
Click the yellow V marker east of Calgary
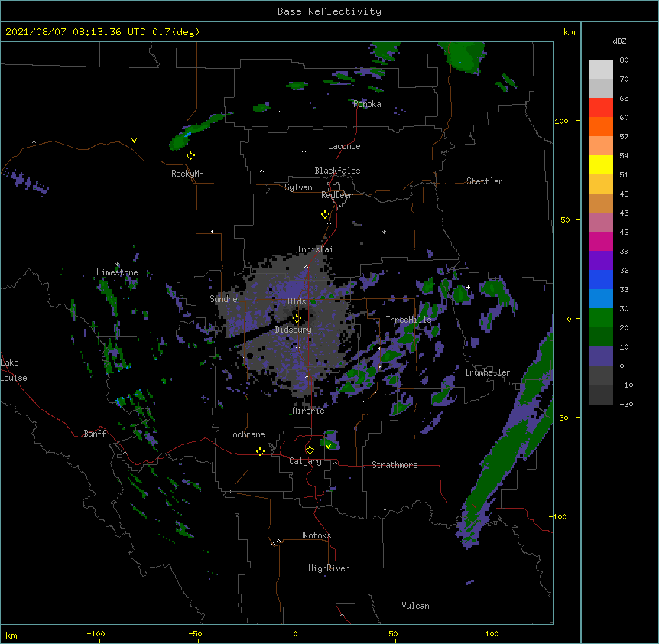(328, 446)
